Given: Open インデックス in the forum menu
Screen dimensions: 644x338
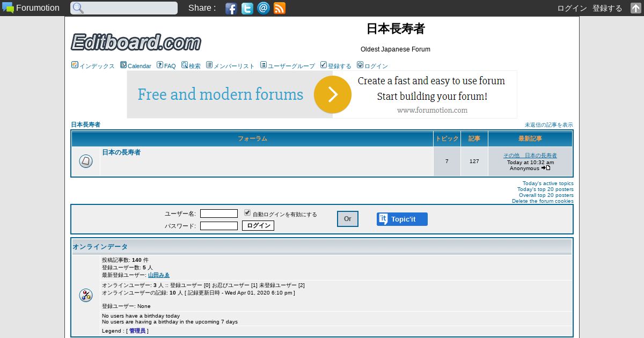Looking at the screenshot, I should tap(97, 66).
